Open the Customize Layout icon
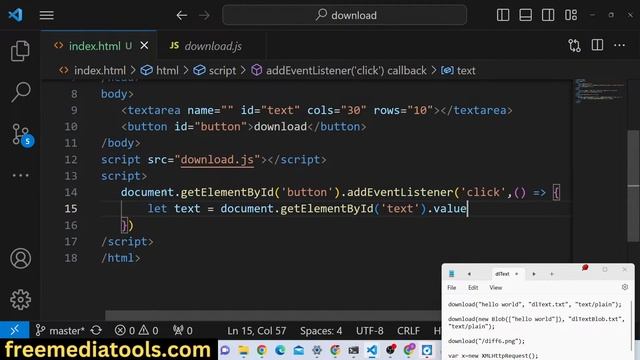The width and height of the screenshot is (640, 360). [x=571, y=15]
